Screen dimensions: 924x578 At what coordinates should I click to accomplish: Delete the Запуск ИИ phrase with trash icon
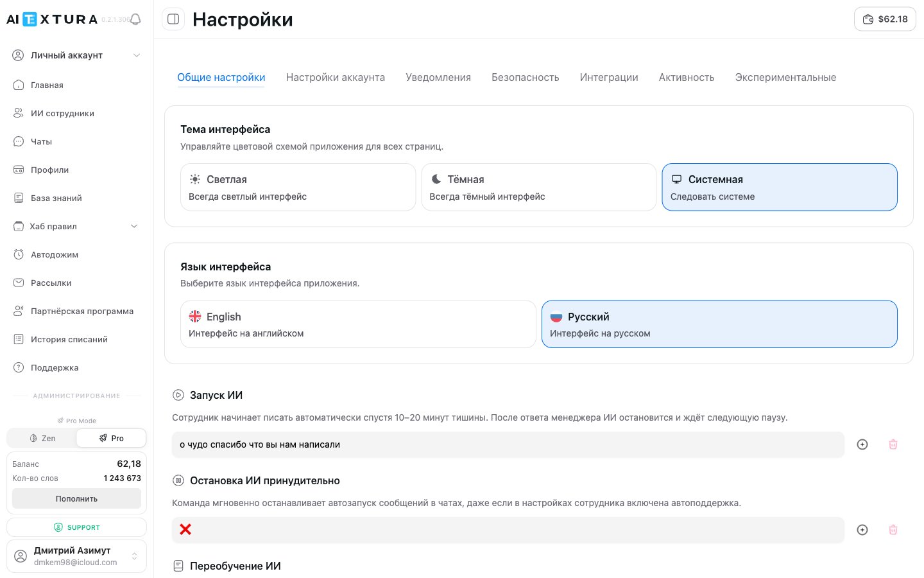pyautogui.click(x=893, y=444)
